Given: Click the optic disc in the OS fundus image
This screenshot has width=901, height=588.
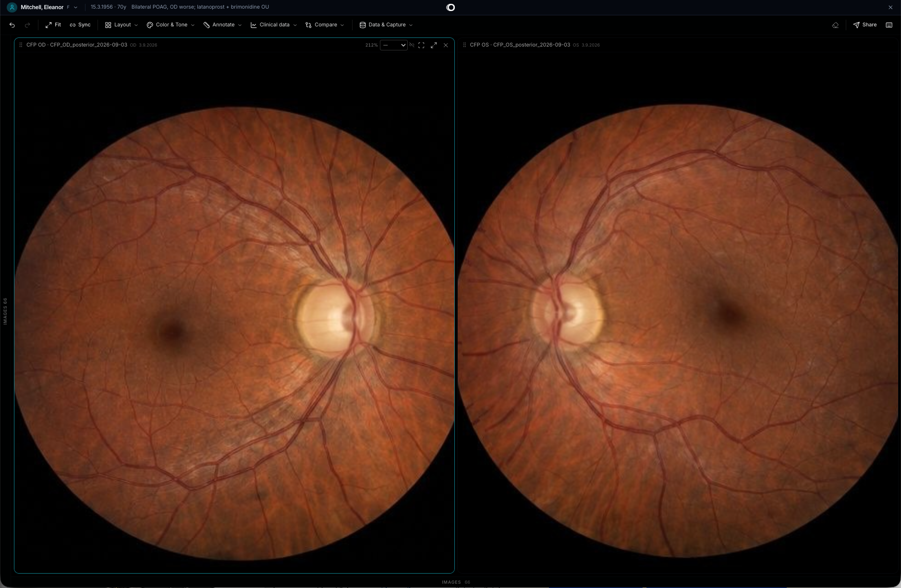Looking at the screenshot, I should (x=567, y=312).
